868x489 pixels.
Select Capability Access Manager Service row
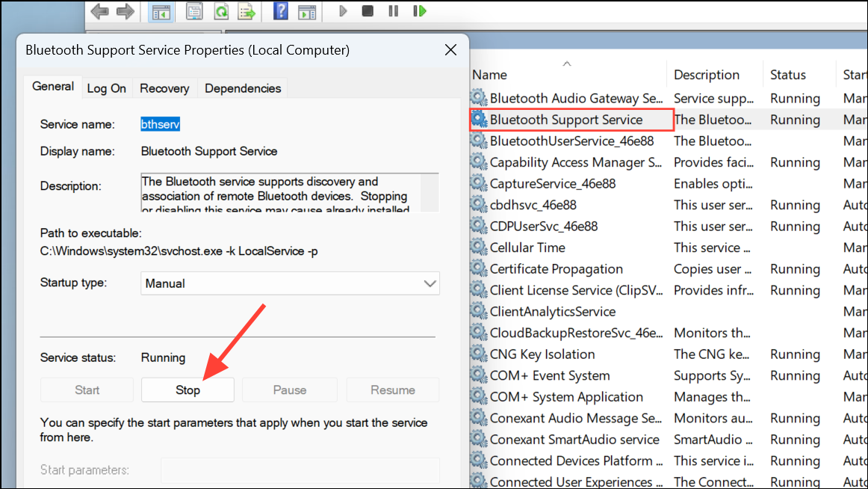576,162
